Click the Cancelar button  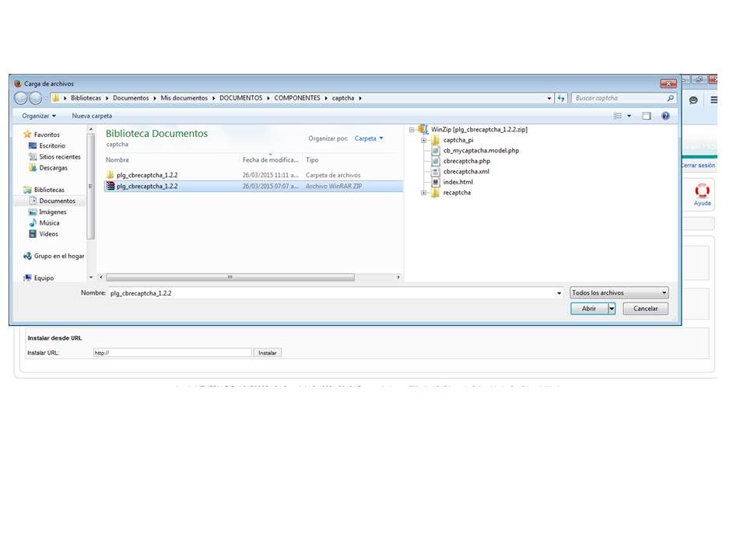point(646,309)
